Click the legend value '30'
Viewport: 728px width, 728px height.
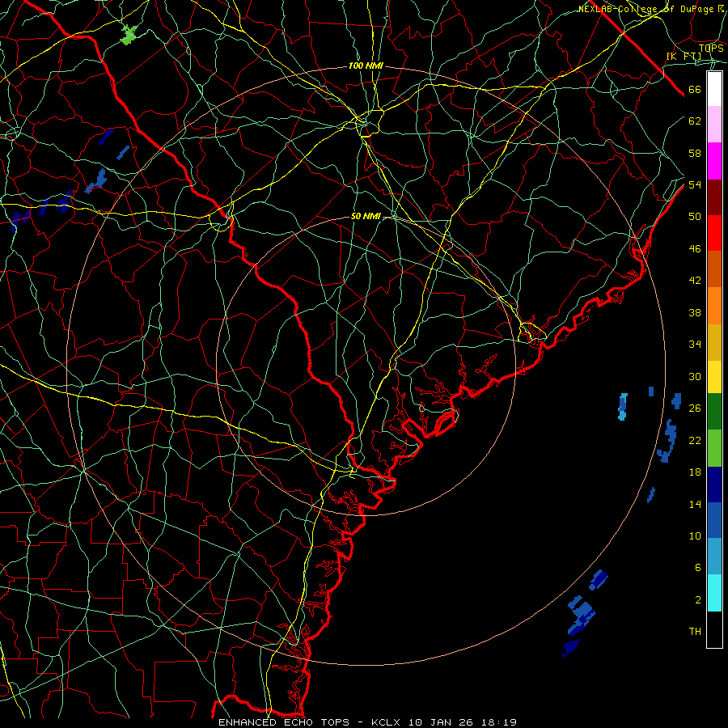click(695, 376)
